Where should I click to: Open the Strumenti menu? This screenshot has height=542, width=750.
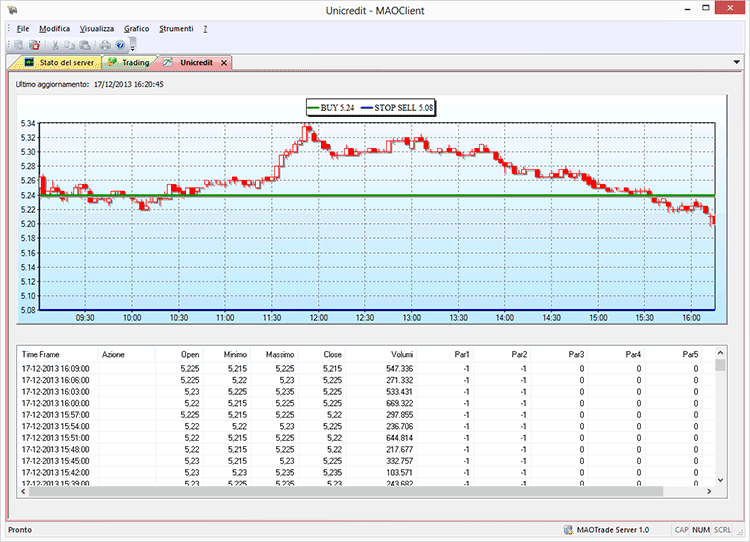pyautogui.click(x=176, y=29)
